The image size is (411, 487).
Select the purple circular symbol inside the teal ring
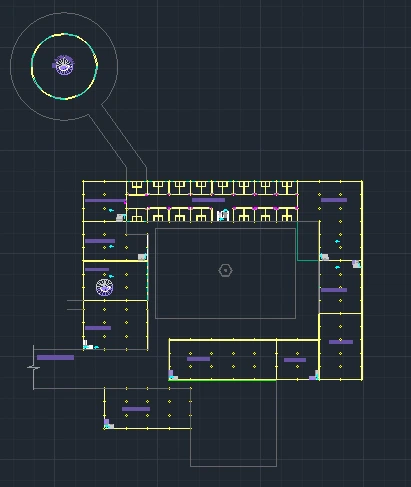pyautogui.click(x=64, y=65)
